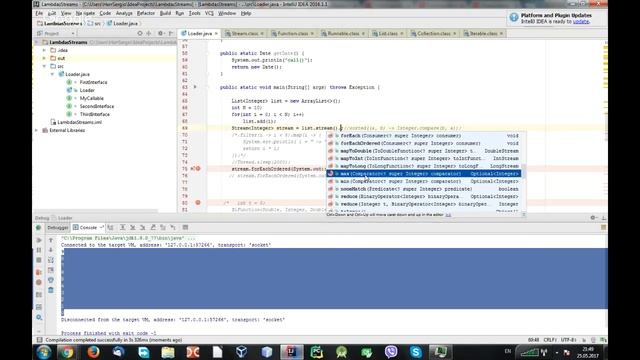This screenshot has width=640, height=360.
Task: Click the Step Over debug toolbar icon
Action: (122, 227)
